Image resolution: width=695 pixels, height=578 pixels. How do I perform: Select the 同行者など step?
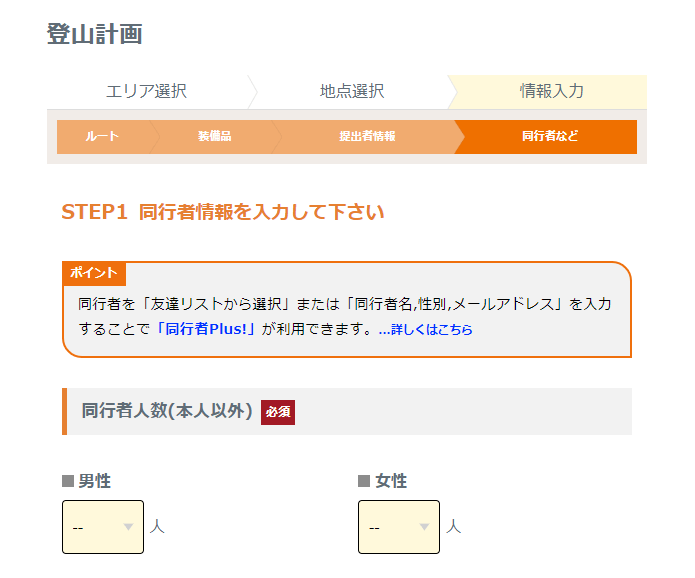549,136
